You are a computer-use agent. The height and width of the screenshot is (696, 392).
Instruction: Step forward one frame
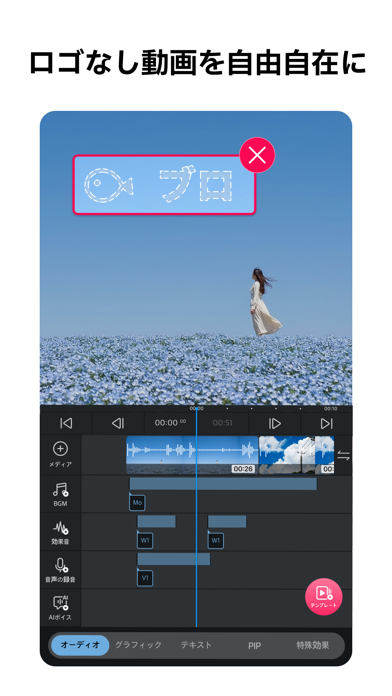pyautogui.click(x=275, y=423)
